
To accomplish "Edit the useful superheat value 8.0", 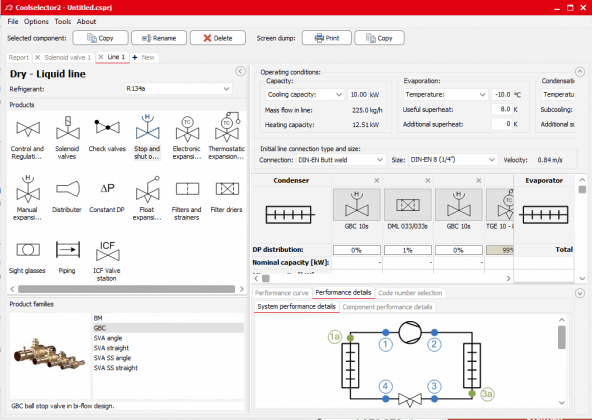I will tap(502, 109).
